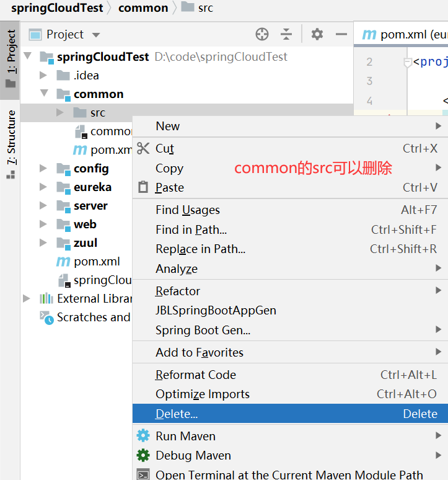
Task: Choose Paste from context menu
Action: (290, 187)
